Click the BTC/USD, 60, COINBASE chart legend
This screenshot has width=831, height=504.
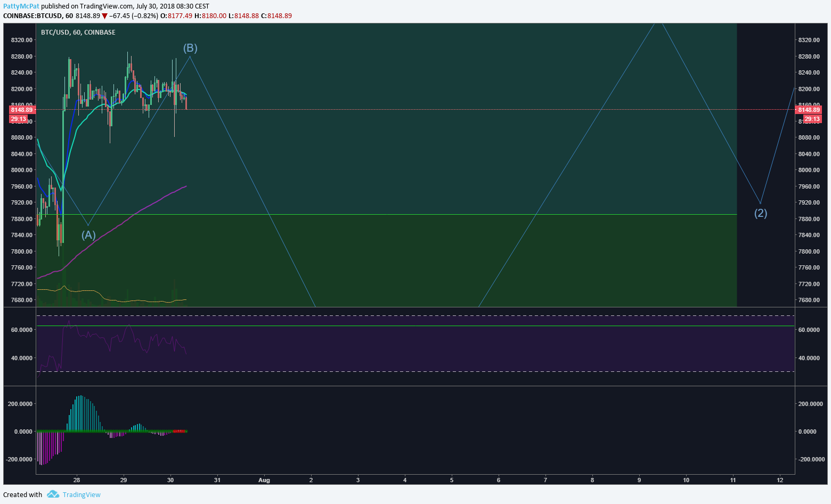click(x=78, y=32)
